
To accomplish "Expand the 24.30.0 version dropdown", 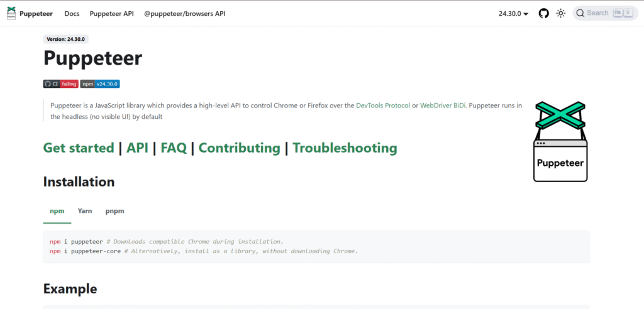I will point(513,13).
